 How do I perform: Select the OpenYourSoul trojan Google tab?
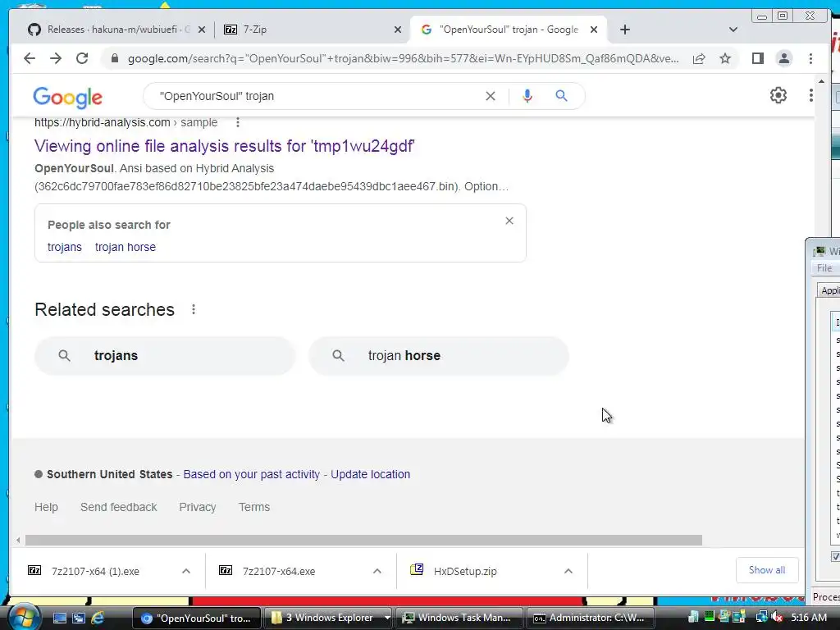coord(506,30)
